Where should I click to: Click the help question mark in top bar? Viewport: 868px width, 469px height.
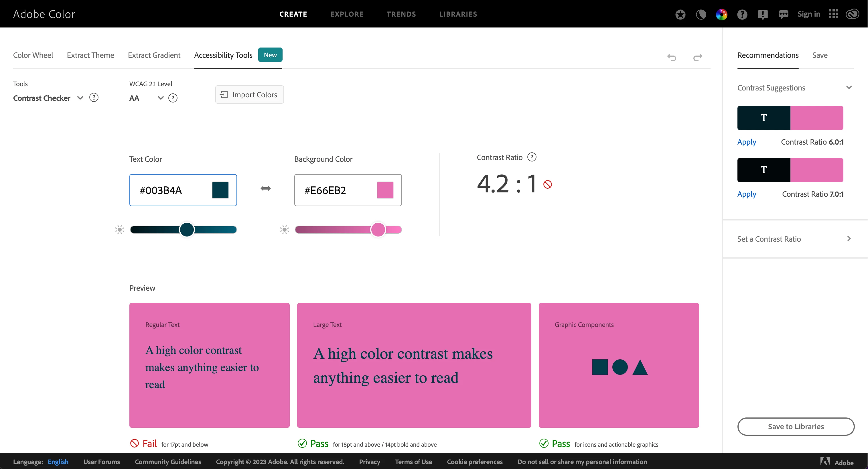742,15
